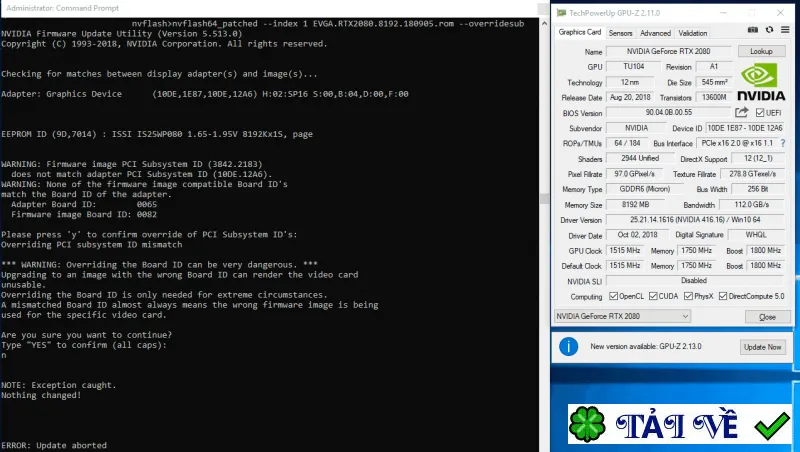Click the Memory Size value 8192 MB
This screenshot has width=800, height=452.
[635, 205]
